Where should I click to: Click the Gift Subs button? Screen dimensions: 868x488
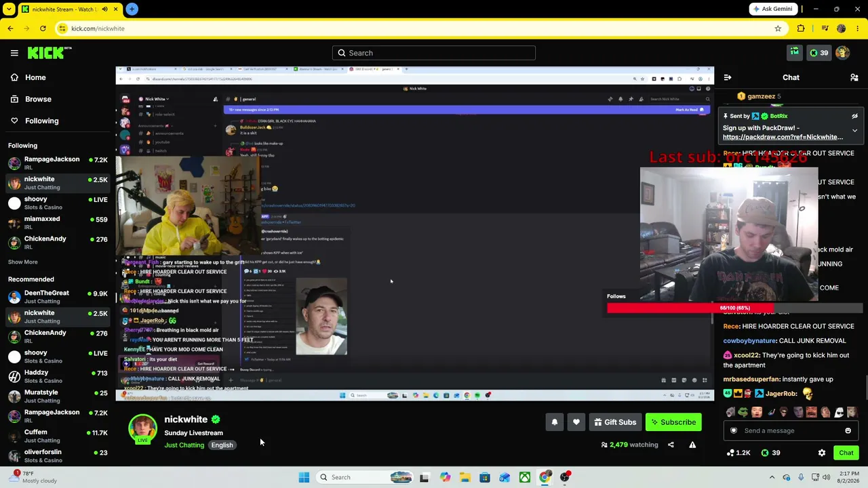615,422
